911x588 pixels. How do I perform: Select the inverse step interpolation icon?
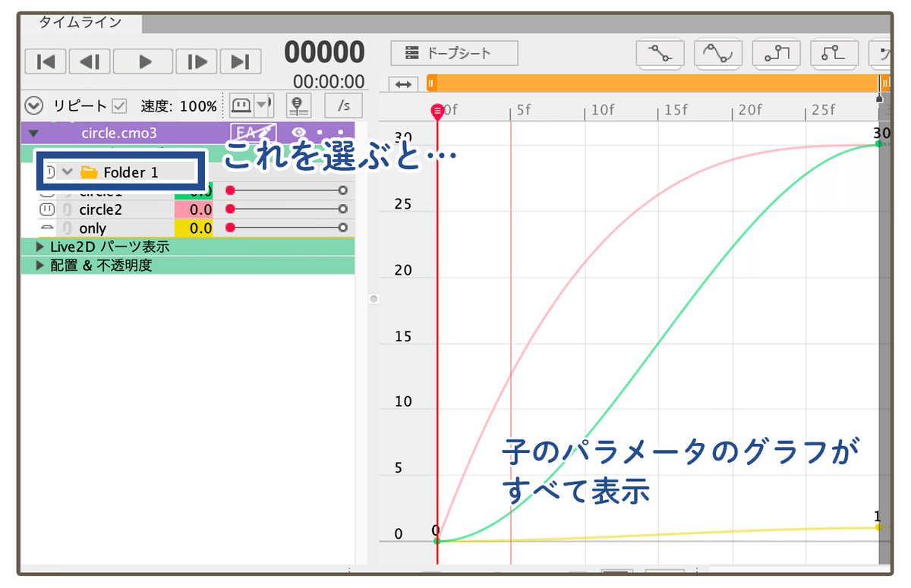click(x=834, y=54)
